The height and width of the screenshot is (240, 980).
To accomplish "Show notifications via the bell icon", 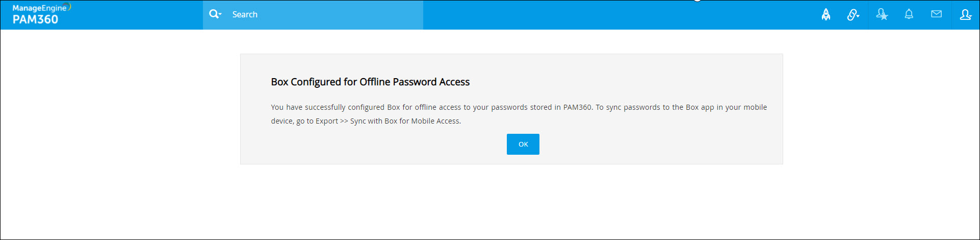I will point(909,14).
